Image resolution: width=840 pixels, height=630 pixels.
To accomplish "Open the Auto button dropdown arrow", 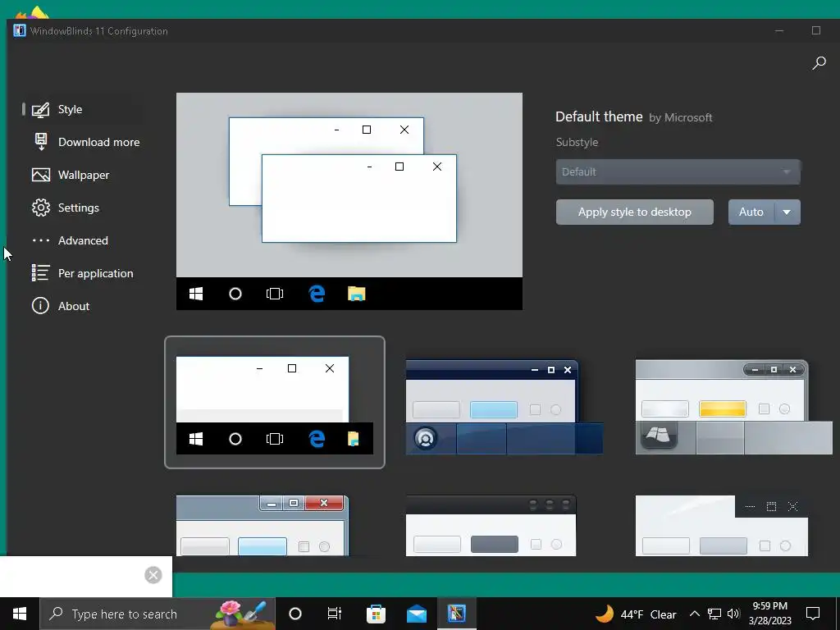I will [x=787, y=212].
